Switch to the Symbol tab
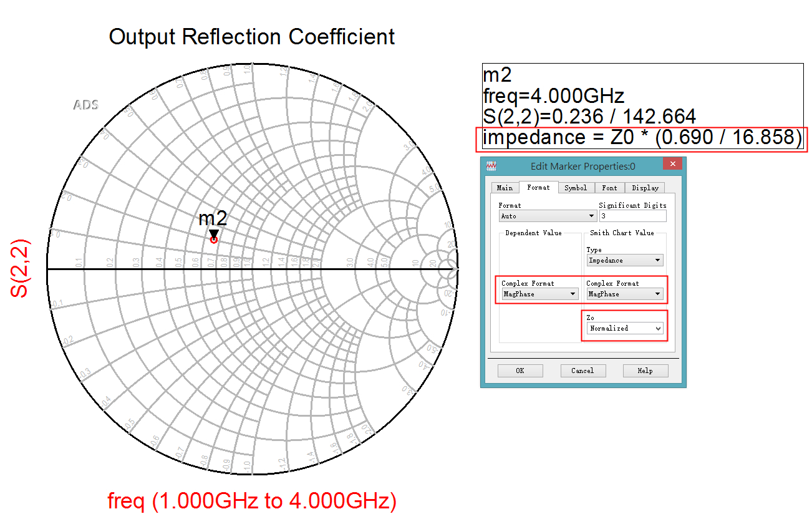The height and width of the screenshot is (519, 812). click(576, 188)
